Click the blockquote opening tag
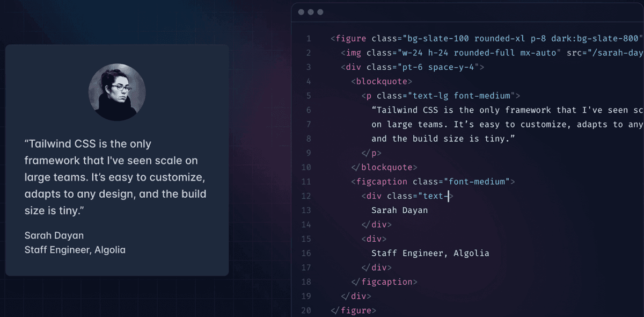644x317 pixels. [381, 81]
